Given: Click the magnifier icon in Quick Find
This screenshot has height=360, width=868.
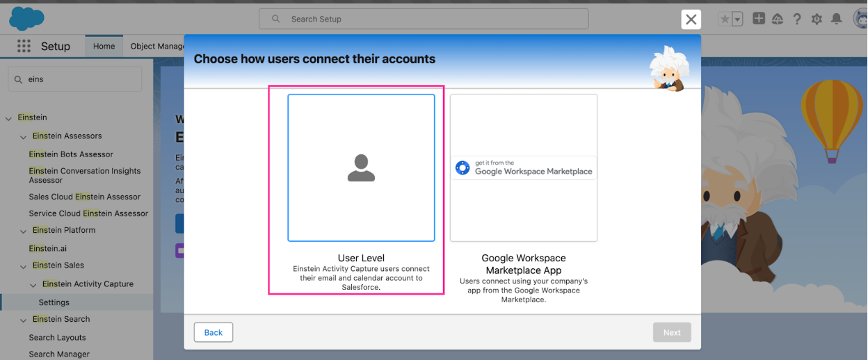Looking at the screenshot, I should coord(18,79).
